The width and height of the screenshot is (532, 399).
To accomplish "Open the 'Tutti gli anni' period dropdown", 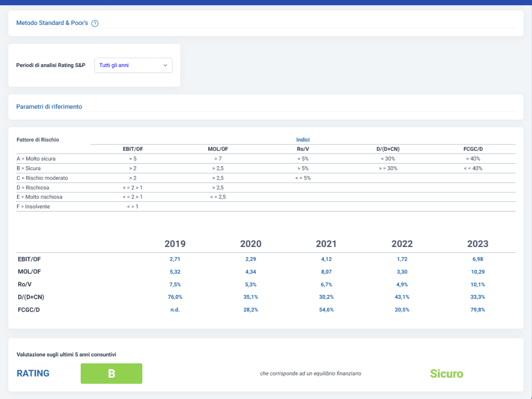I will [x=133, y=65].
